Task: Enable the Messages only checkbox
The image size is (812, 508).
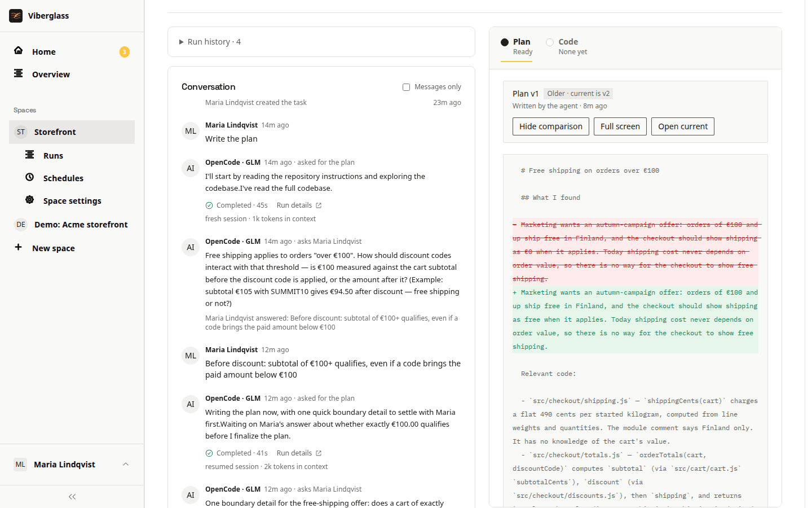Action: tap(406, 87)
